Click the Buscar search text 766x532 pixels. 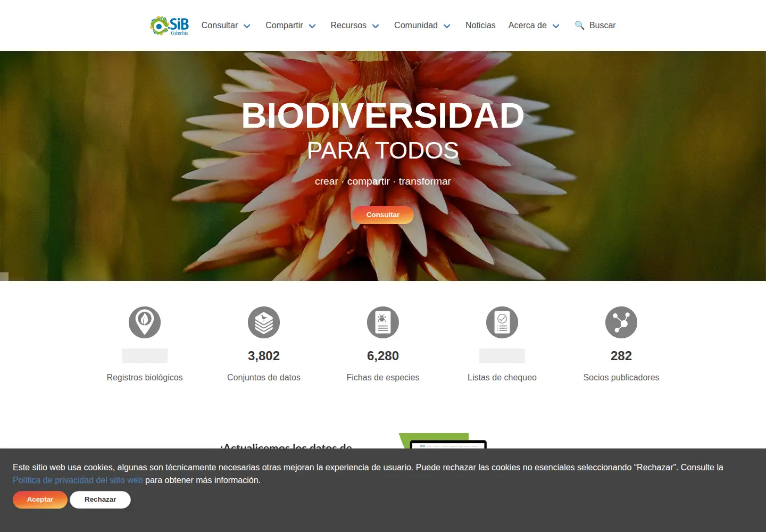pos(602,26)
